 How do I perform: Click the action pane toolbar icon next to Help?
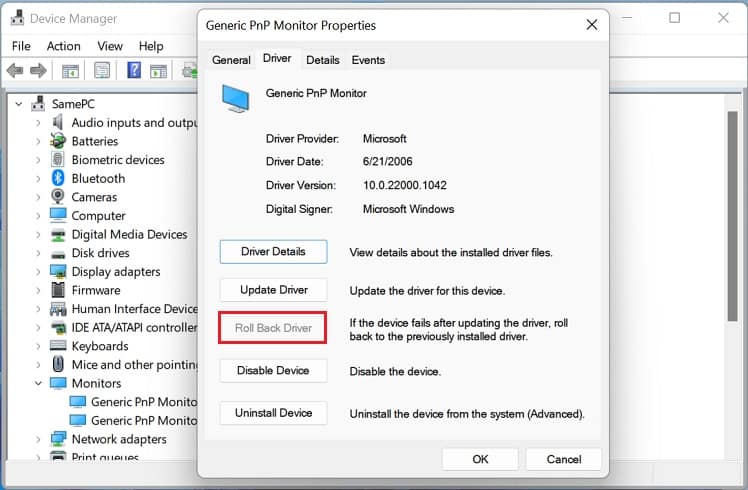click(x=158, y=71)
